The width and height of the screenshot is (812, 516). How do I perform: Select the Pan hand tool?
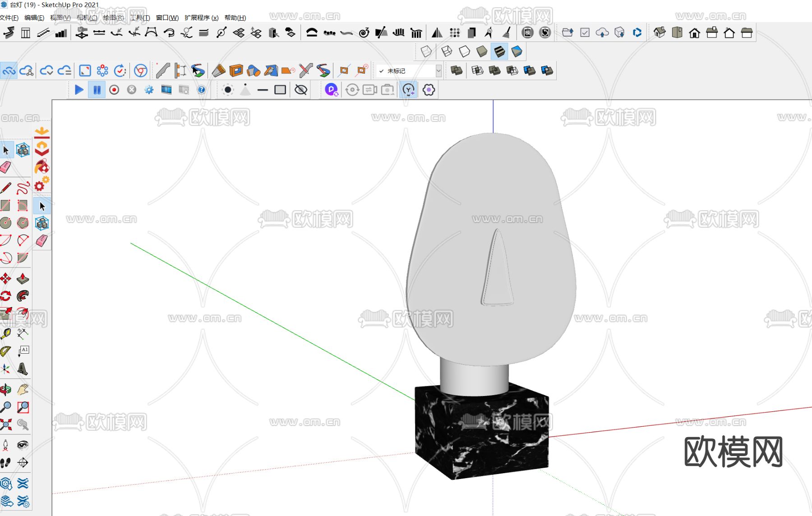[x=23, y=389]
